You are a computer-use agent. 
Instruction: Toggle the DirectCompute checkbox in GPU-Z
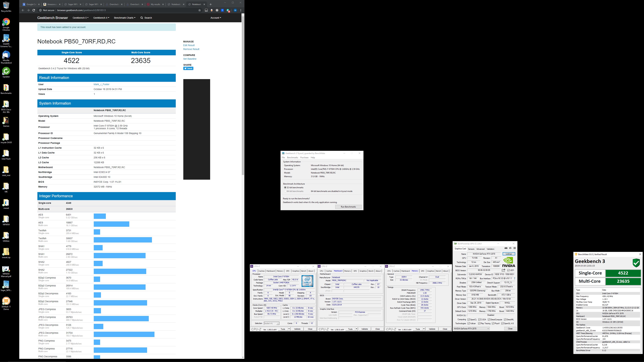[489, 320]
